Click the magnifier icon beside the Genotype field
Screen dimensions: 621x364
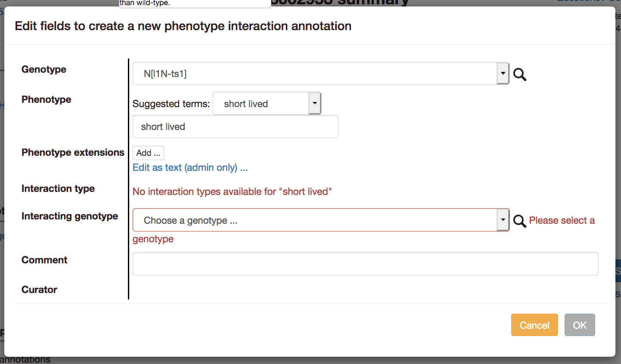[x=519, y=74]
